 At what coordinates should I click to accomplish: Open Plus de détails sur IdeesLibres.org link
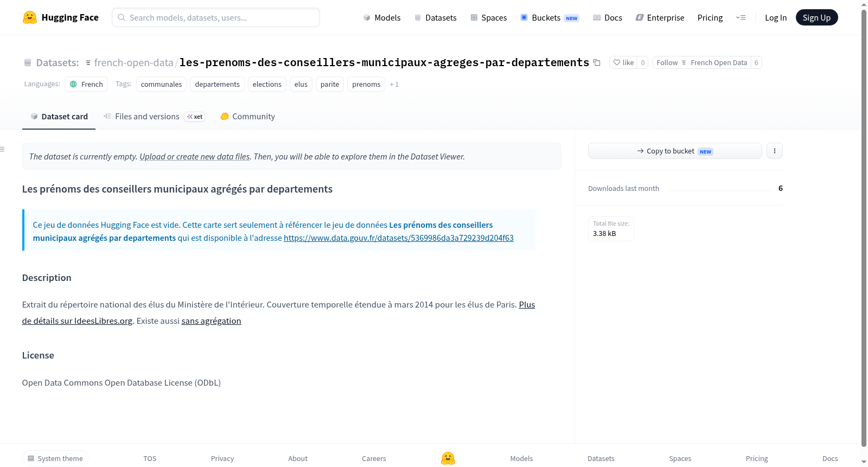pyautogui.click(x=278, y=313)
